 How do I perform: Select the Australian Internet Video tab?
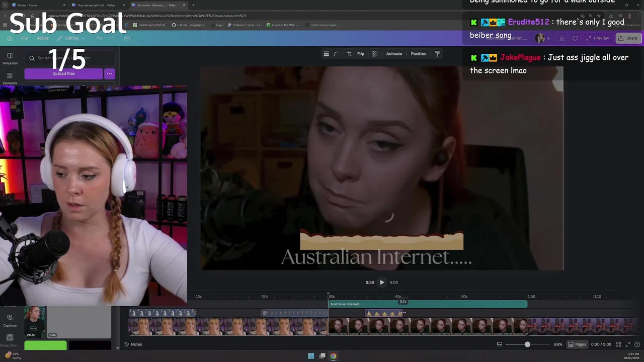click(x=158, y=5)
